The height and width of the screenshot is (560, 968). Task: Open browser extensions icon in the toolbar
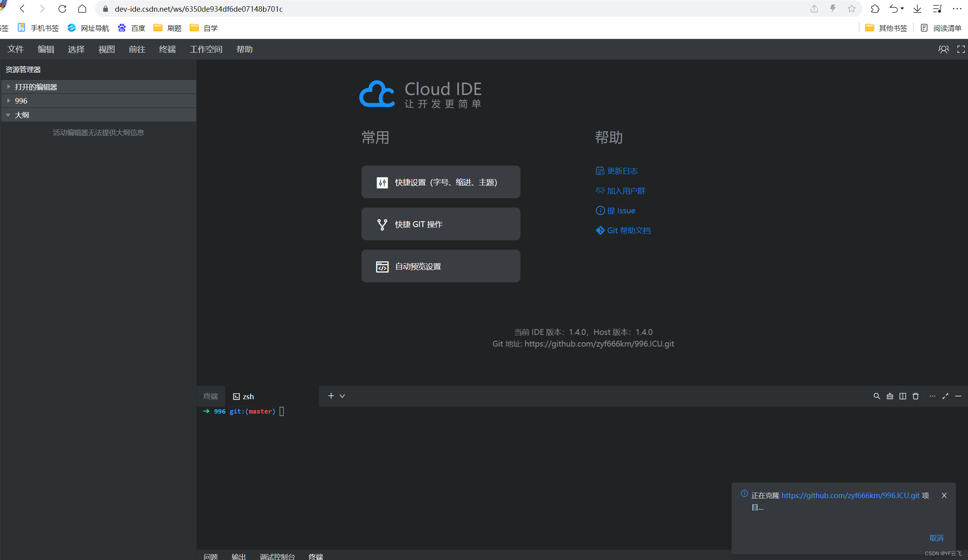(x=875, y=9)
